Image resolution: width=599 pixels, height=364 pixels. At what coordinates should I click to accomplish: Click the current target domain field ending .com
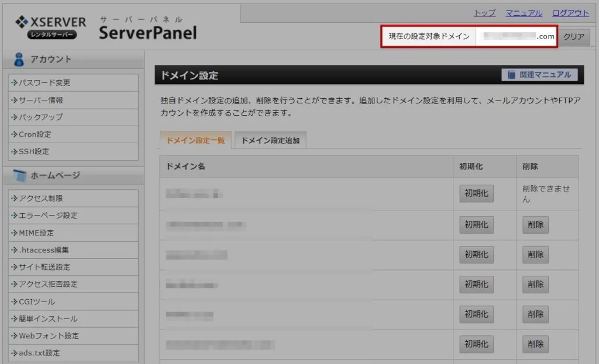[517, 36]
